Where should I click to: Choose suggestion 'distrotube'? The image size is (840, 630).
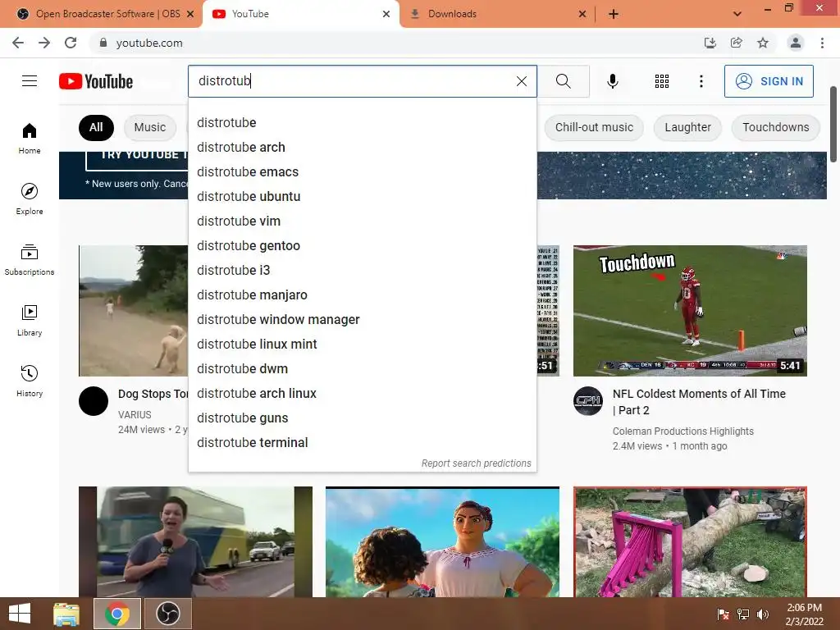pos(362,123)
